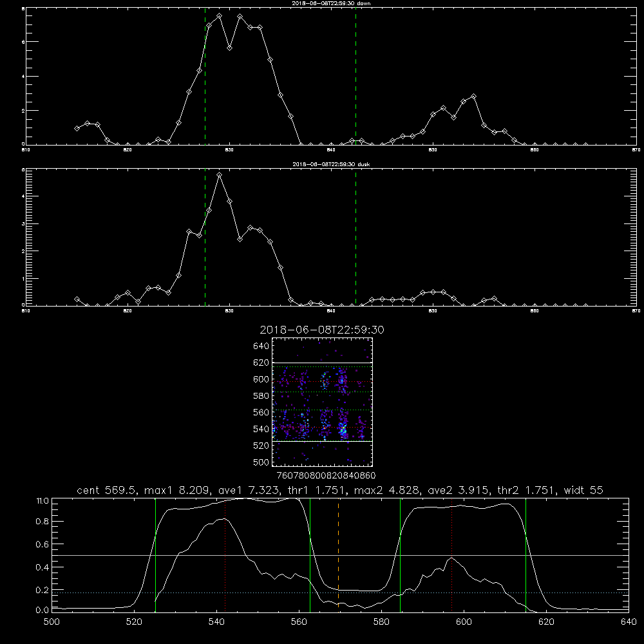Click the 580 y-axis label of the heatmap

tap(261, 395)
